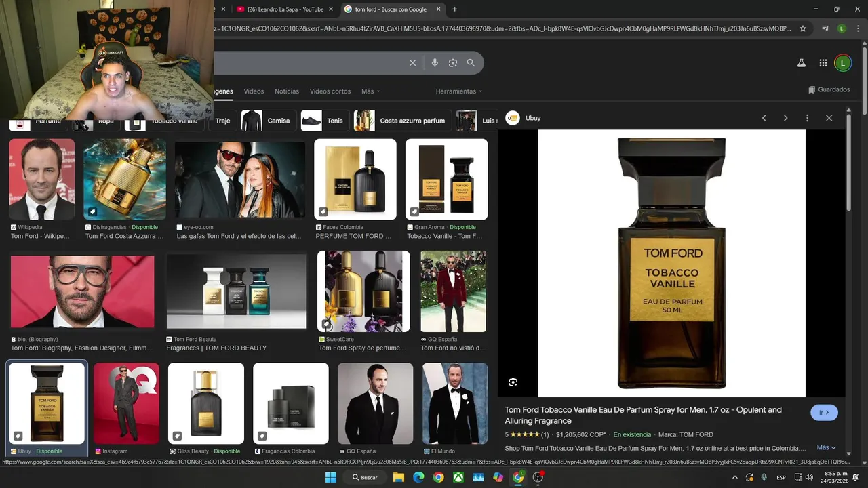Filter by the Camisa chip
This screenshot has width=868, height=488.
click(x=269, y=121)
